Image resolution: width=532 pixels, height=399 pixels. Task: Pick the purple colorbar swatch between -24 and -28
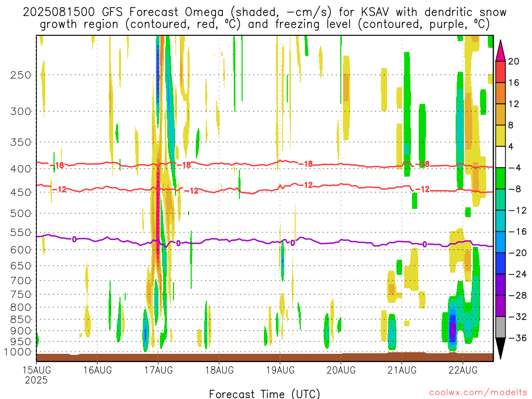pyautogui.click(x=500, y=285)
